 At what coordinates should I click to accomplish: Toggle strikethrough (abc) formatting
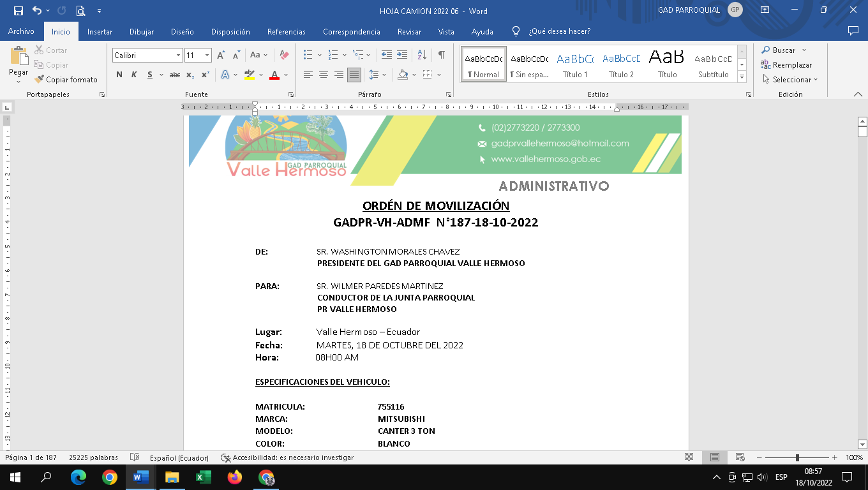tap(174, 75)
